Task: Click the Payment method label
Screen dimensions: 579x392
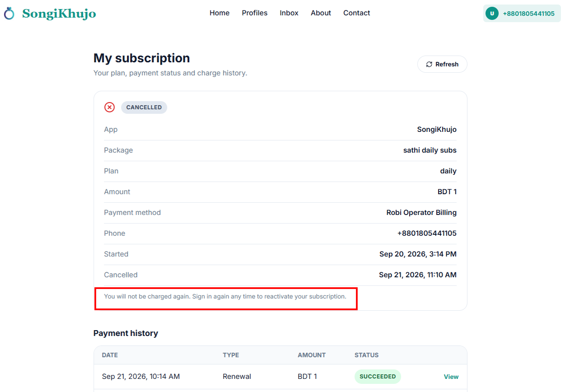Action: (x=132, y=213)
